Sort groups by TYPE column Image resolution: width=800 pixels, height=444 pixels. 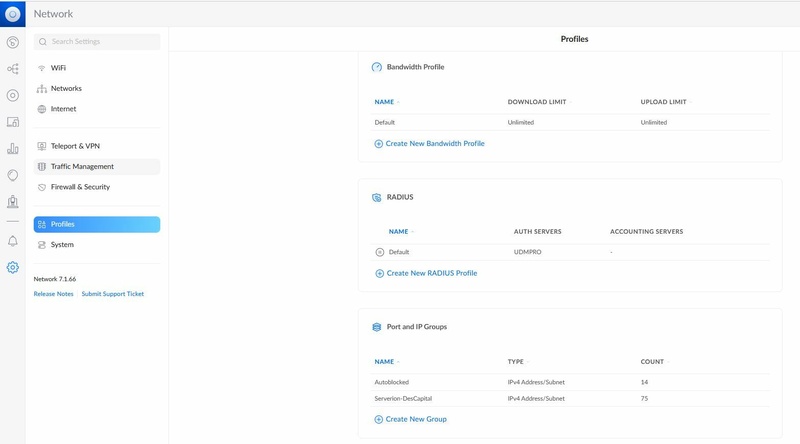(x=515, y=362)
